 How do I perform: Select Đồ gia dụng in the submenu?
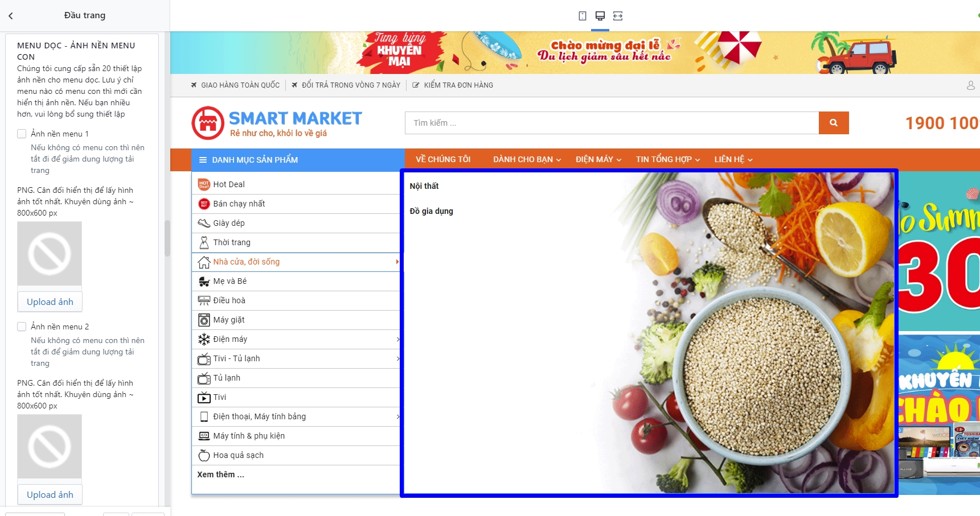432,211
